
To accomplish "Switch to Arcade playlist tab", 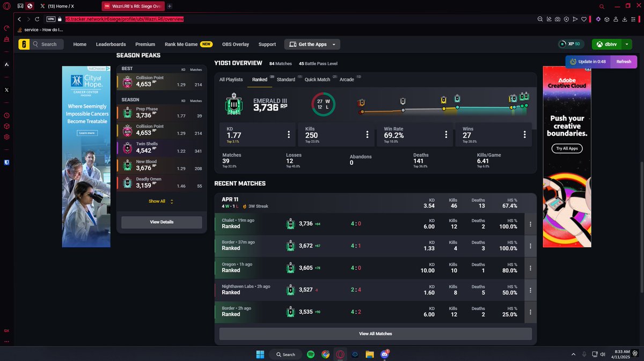I will 347,79.
